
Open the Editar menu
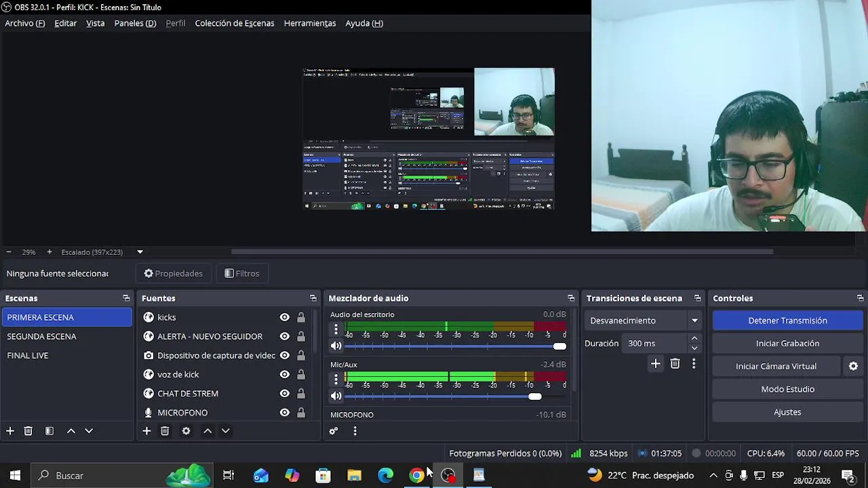pyautogui.click(x=66, y=23)
